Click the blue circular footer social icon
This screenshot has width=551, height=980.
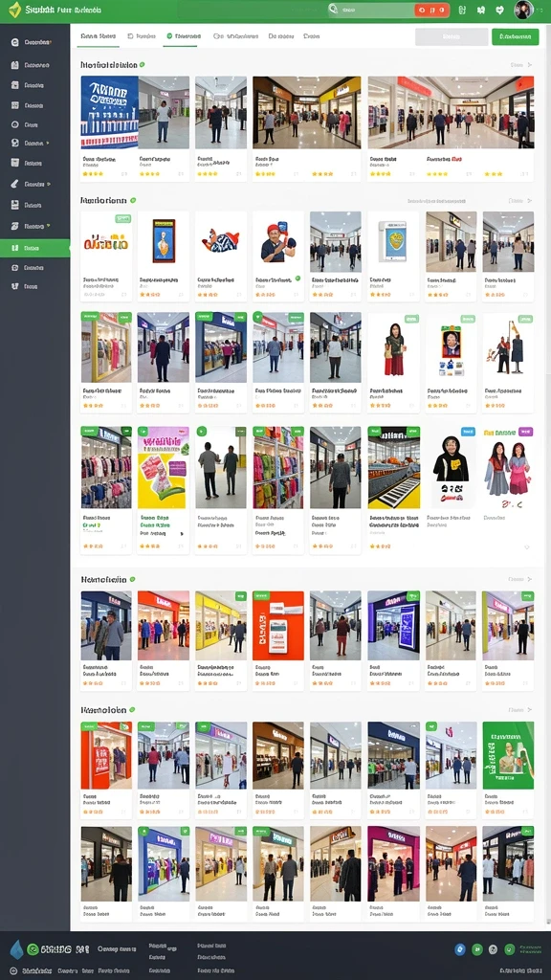click(460, 949)
